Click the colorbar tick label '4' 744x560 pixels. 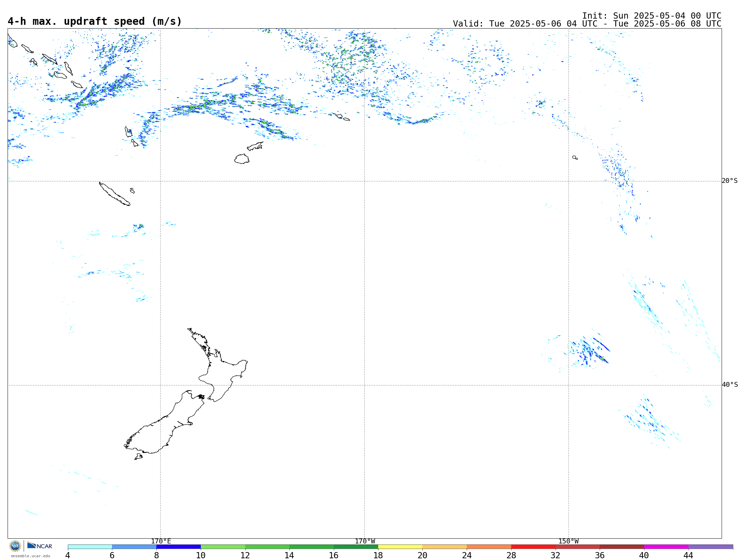click(x=68, y=555)
